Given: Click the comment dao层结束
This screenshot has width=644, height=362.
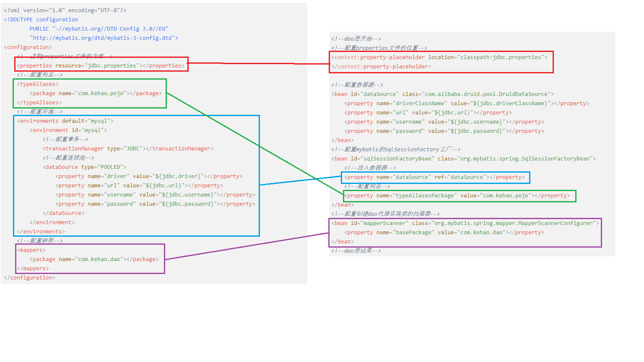Looking at the screenshot, I should (x=356, y=251).
